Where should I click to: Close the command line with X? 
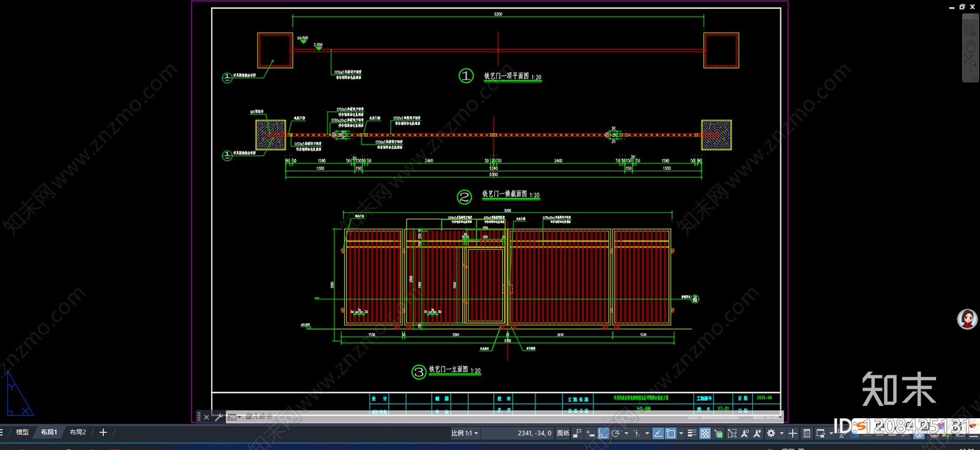point(206,417)
